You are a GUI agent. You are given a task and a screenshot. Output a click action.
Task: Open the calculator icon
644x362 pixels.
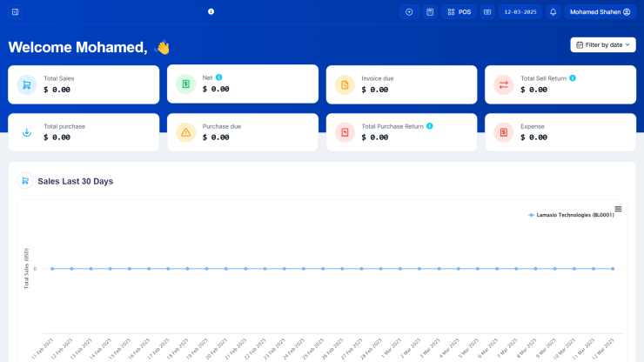(430, 12)
